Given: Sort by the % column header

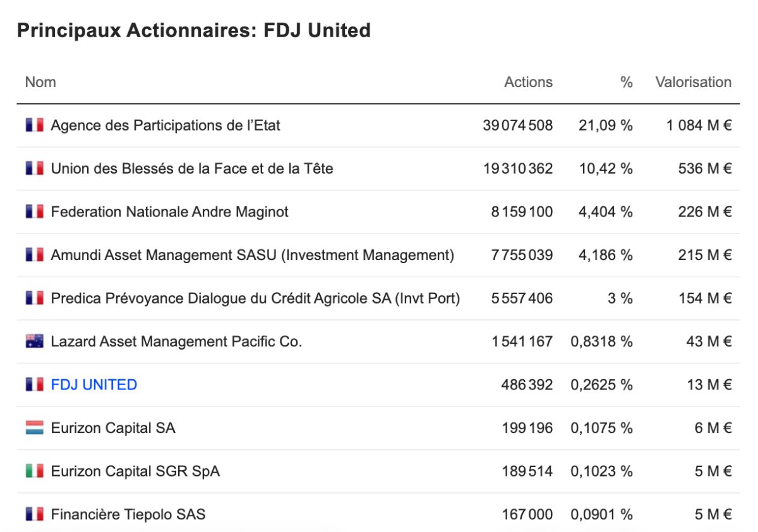Looking at the screenshot, I should coord(626,82).
